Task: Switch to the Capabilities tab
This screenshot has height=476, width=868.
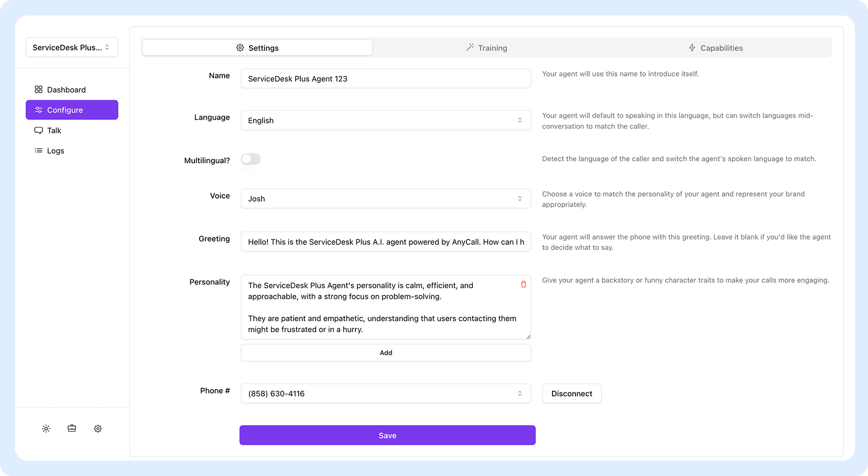Action: (x=716, y=48)
